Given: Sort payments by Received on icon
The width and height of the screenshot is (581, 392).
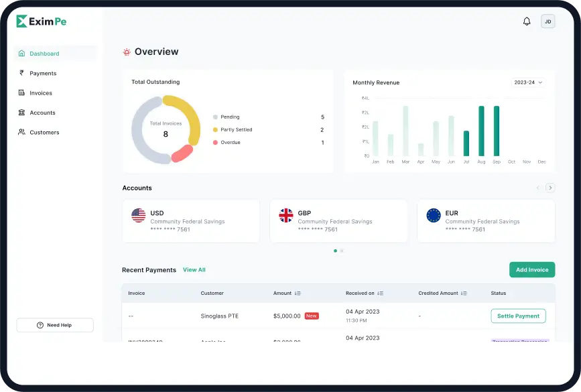Looking at the screenshot, I should (x=380, y=293).
